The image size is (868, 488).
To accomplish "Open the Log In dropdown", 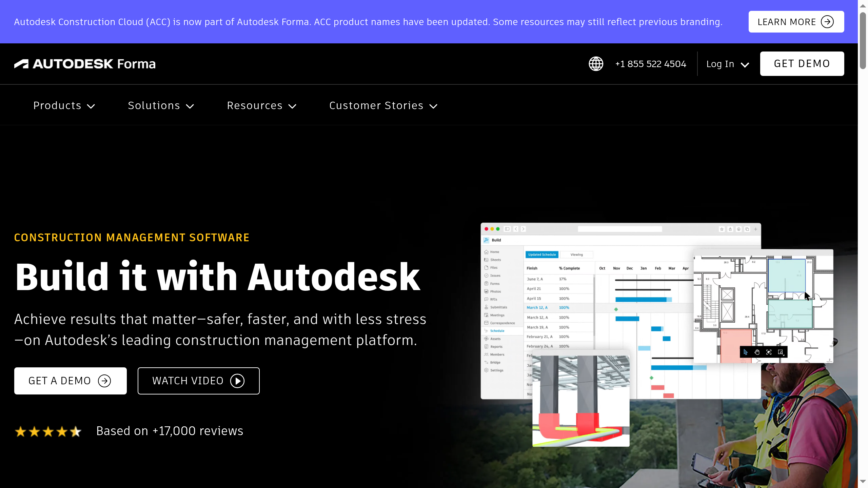I will pos(728,64).
